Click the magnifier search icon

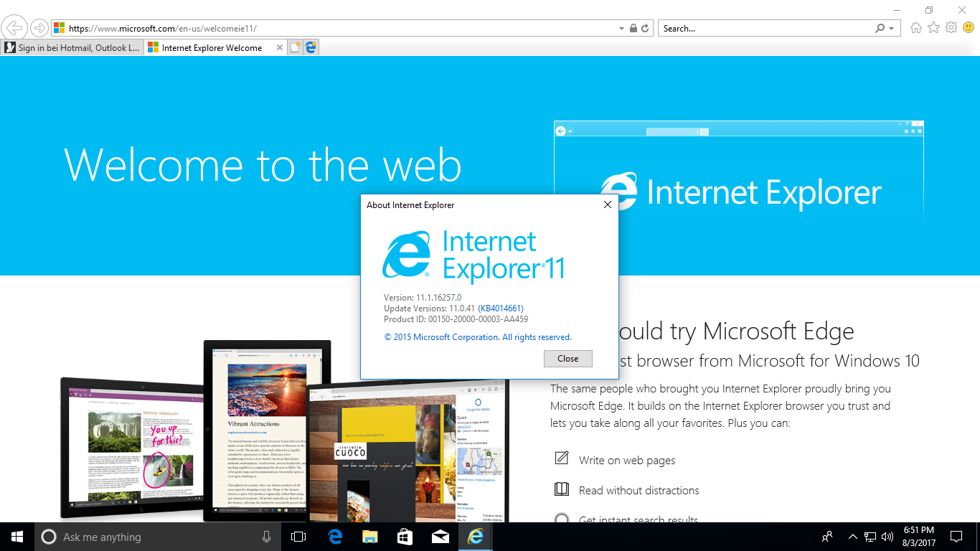[880, 29]
